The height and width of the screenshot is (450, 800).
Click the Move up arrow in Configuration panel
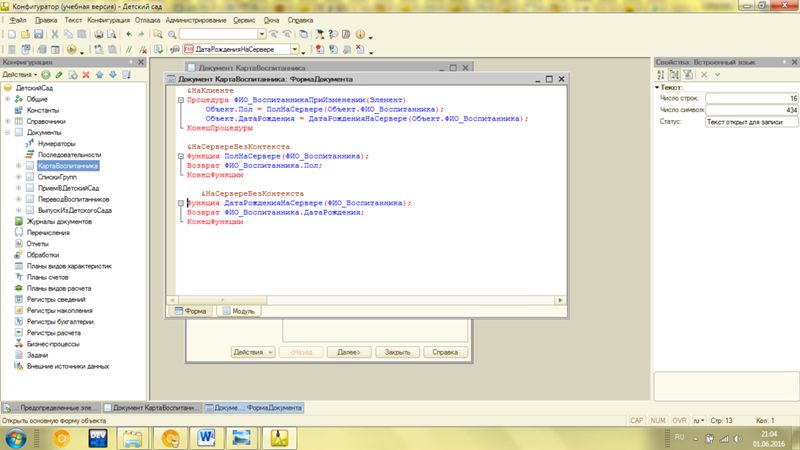tap(99, 75)
